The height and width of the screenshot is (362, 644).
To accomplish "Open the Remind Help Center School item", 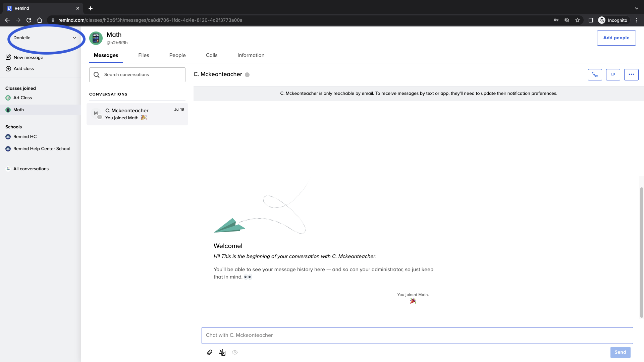I will pyautogui.click(x=42, y=149).
